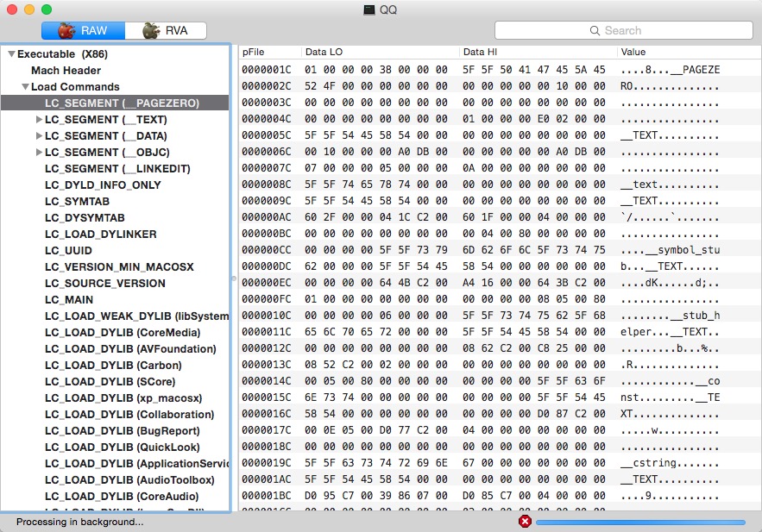Select LC_MAIN command
This screenshot has height=532, width=762.
(x=68, y=300)
